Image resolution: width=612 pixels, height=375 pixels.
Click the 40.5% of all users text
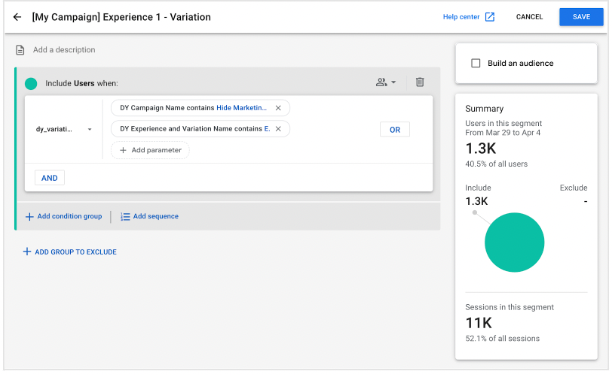496,164
